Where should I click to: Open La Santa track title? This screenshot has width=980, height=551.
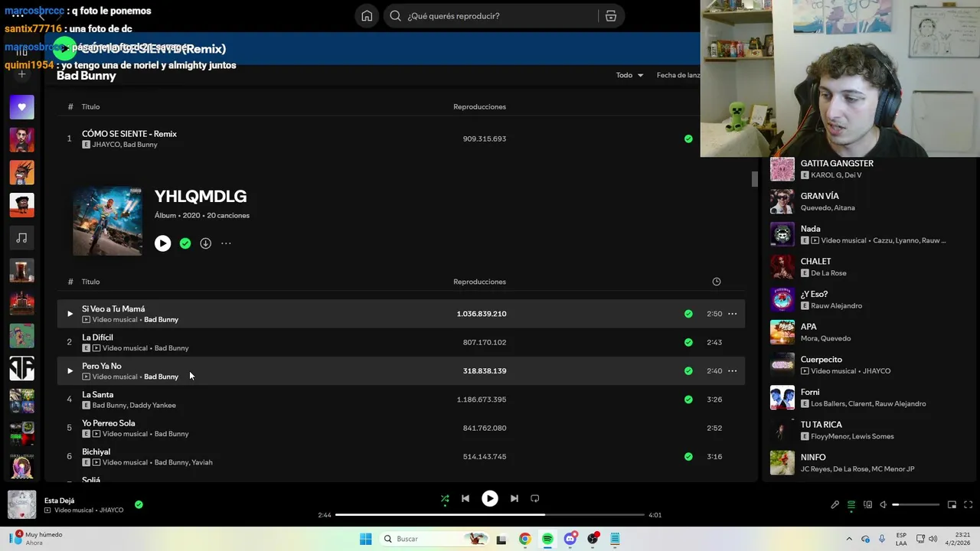point(98,395)
